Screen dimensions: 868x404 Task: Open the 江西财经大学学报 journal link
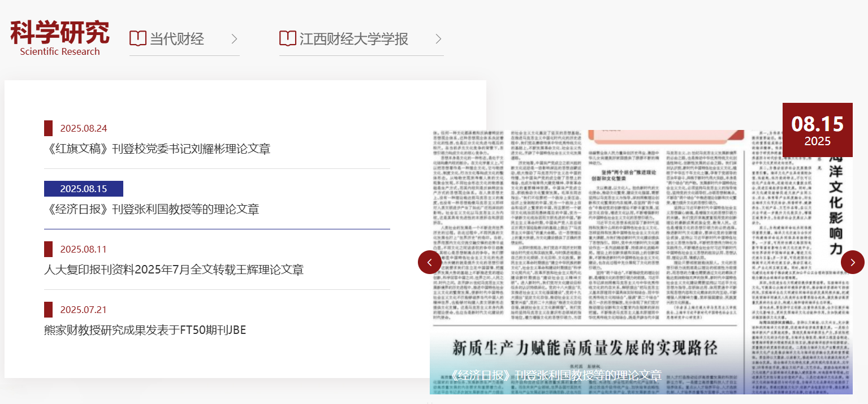click(353, 39)
